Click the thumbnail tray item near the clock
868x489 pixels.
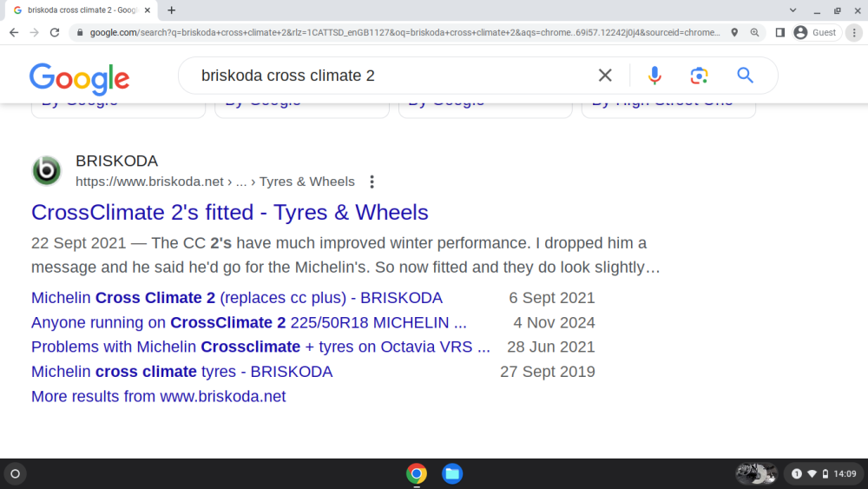click(x=756, y=473)
